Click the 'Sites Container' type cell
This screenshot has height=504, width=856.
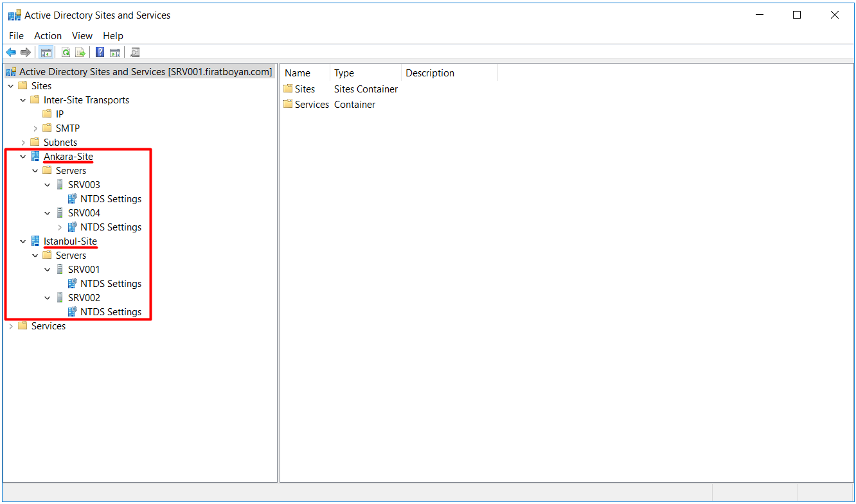[x=366, y=89]
